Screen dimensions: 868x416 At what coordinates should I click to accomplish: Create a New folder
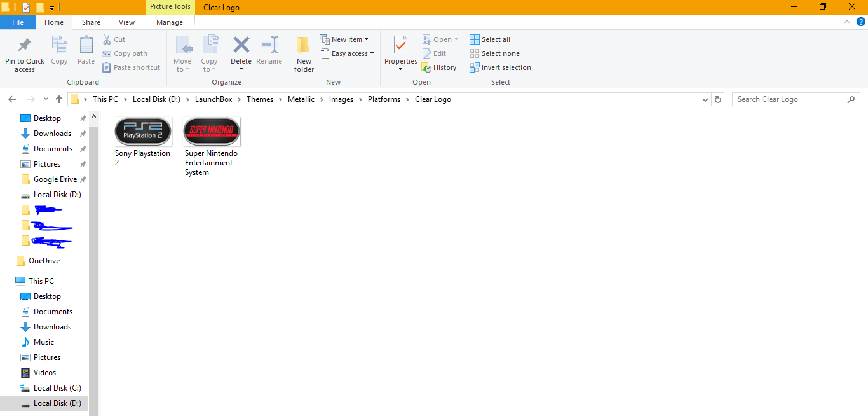pos(304,54)
